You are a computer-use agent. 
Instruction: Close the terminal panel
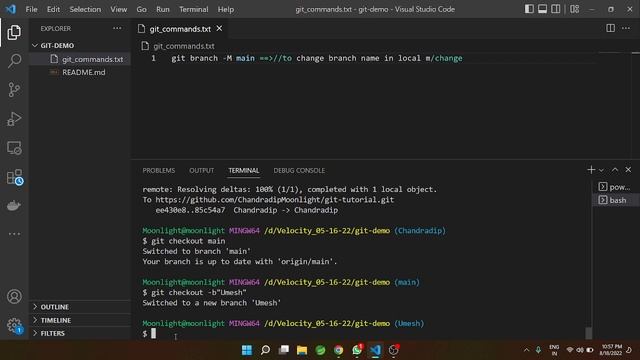pyautogui.click(x=628, y=169)
